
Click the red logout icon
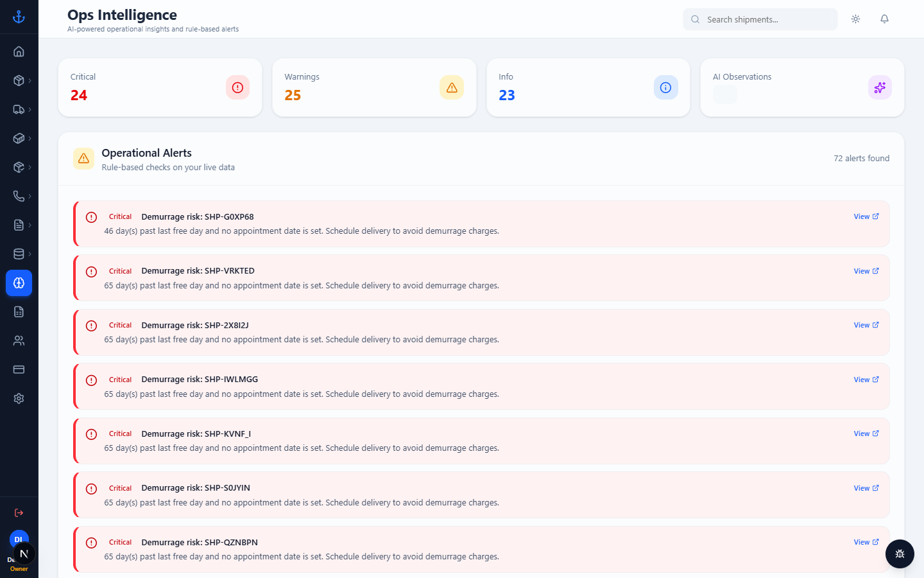click(19, 512)
